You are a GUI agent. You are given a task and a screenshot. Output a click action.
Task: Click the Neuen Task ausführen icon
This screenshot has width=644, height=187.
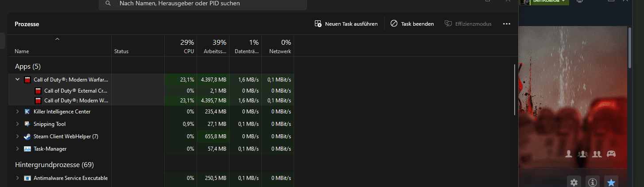pyautogui.click(x=318, y=23)
